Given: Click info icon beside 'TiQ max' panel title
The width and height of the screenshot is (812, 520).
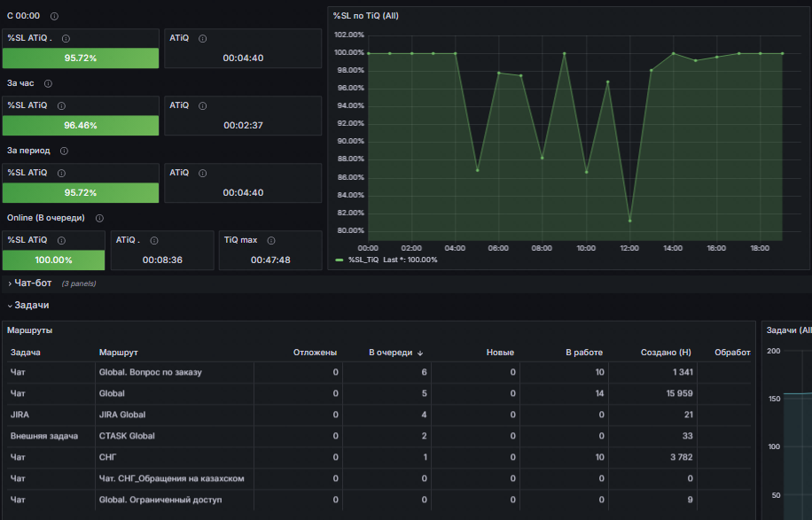Looking at the screenshot, I should [271, 240].
